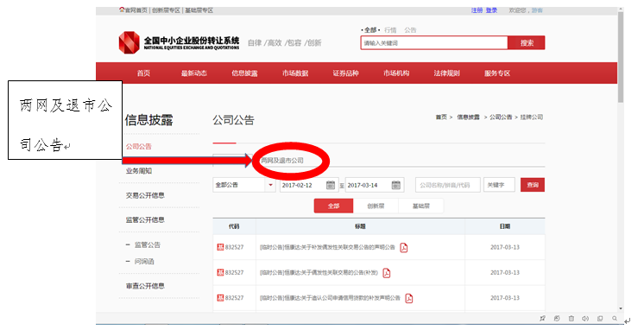The image size is (644, 330).
Task: Open the start date calendar picker icon
Action: click(x=331, y=185)
